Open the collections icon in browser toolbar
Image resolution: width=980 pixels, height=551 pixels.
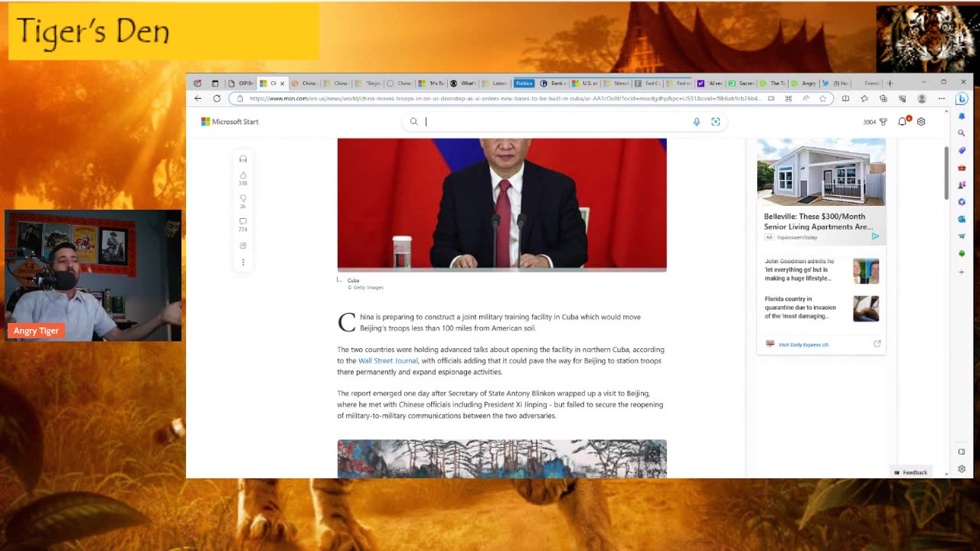[883, 99]
